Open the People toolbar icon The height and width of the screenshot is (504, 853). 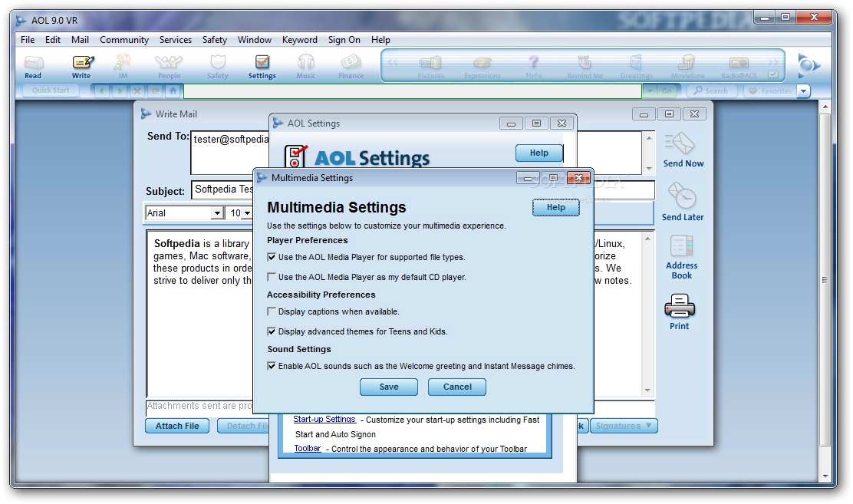coord(170,67)
